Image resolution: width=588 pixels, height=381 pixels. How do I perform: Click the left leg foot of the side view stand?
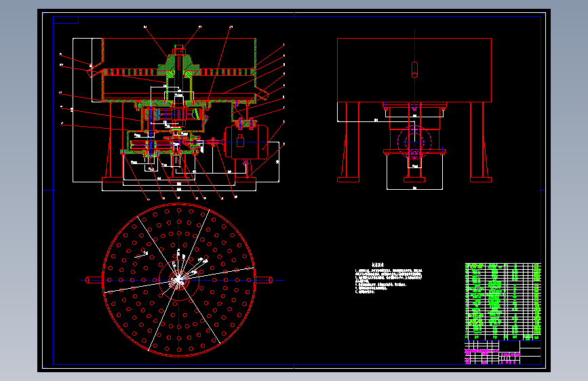[x=348, y=180]
